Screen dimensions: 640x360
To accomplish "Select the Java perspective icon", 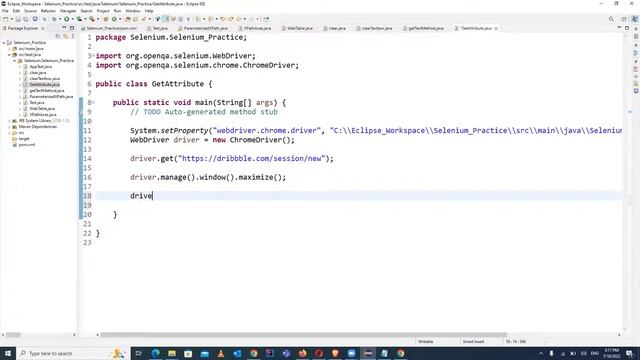I will click(x=635, y=19).
